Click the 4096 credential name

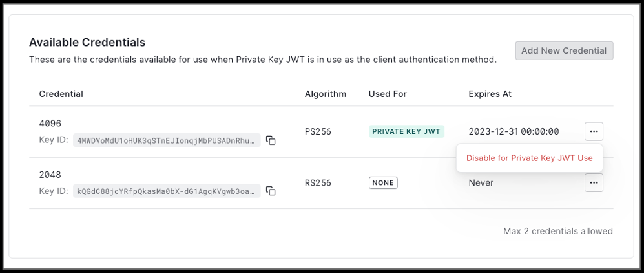(50, 123)
